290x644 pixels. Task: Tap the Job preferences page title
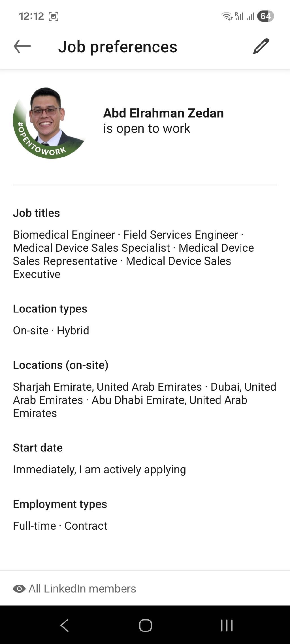[118, 47]
